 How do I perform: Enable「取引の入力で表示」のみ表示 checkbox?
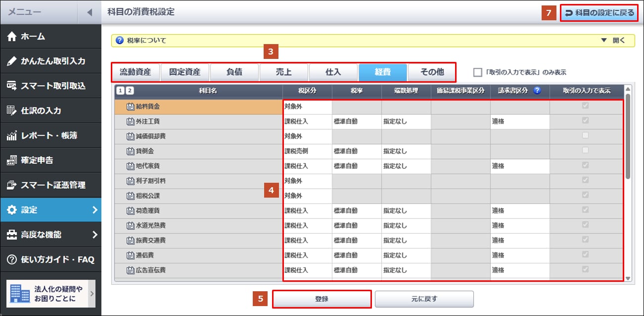tap(477, 72)
